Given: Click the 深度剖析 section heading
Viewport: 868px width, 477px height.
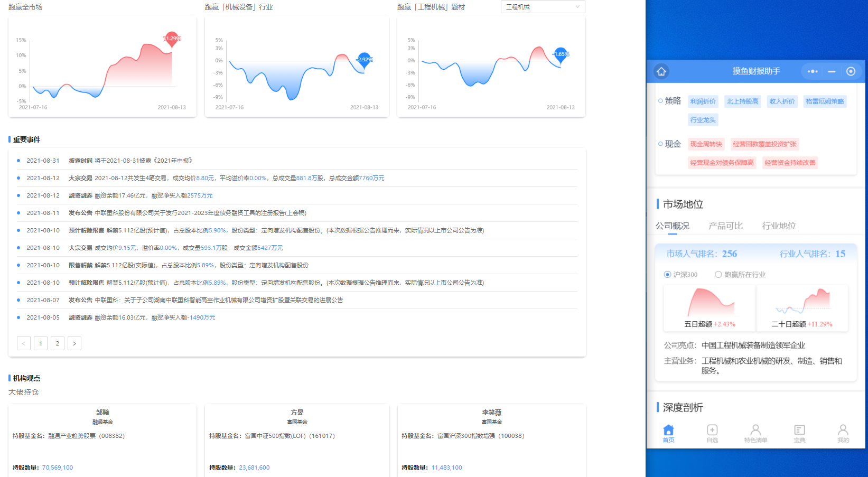Looking at the screenshot, I should pyautogui.click(x=683, y=407).
